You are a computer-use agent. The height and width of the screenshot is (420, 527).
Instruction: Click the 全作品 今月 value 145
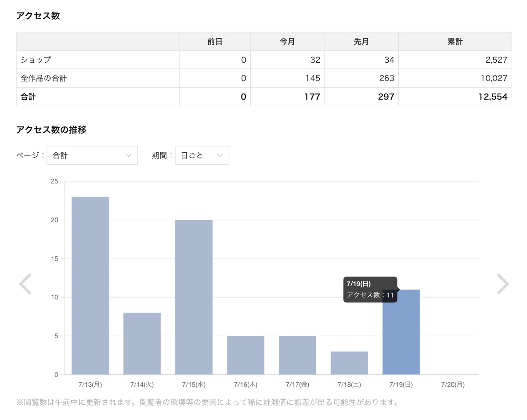point(313,79)
